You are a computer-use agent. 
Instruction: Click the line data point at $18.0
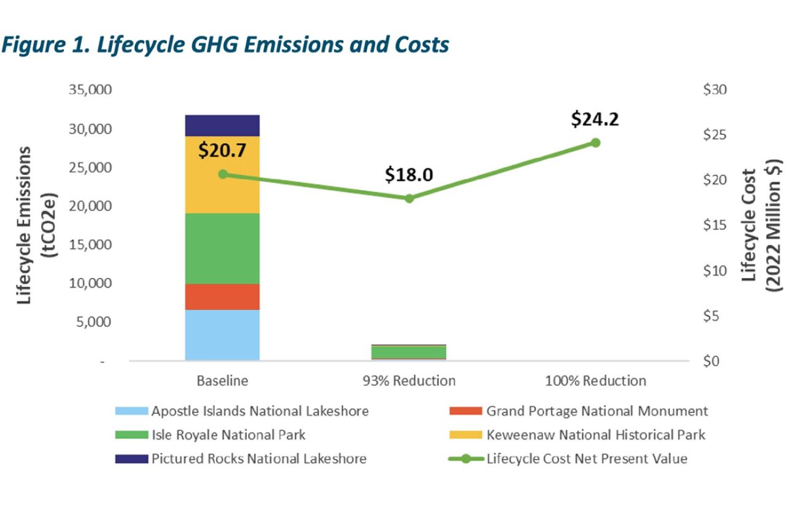(x=409, y=198)
